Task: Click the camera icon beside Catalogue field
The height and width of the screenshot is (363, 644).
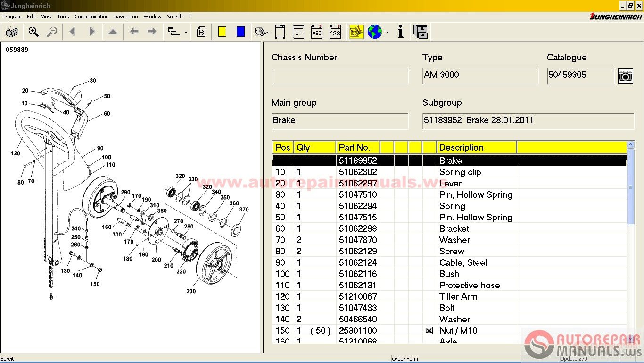Action: point(626,76)
